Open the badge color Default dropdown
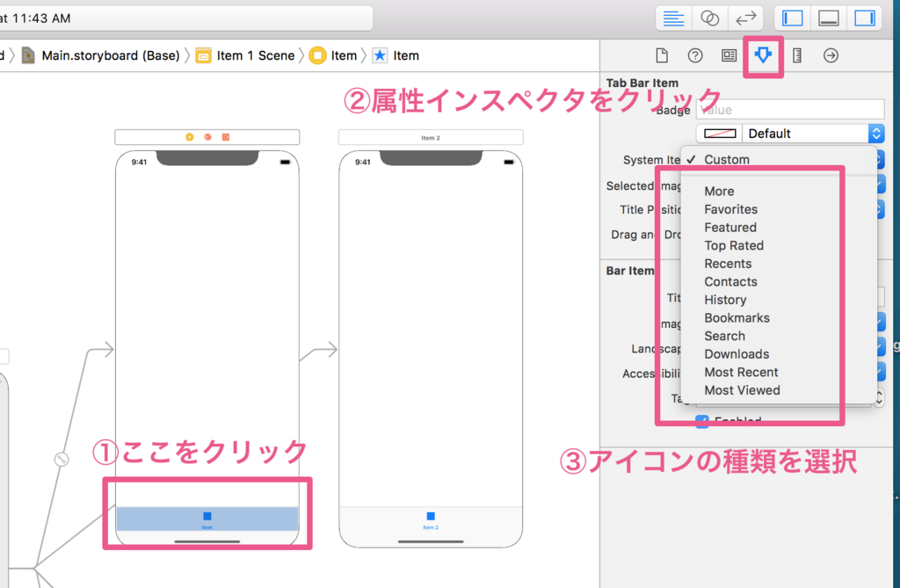The image size is (900, 588). pos(813,134)
